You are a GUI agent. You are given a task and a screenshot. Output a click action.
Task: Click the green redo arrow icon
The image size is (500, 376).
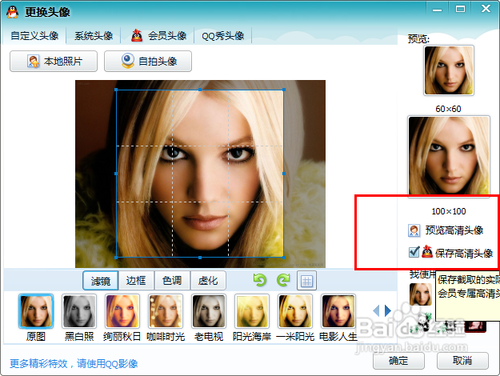[283, 280]
